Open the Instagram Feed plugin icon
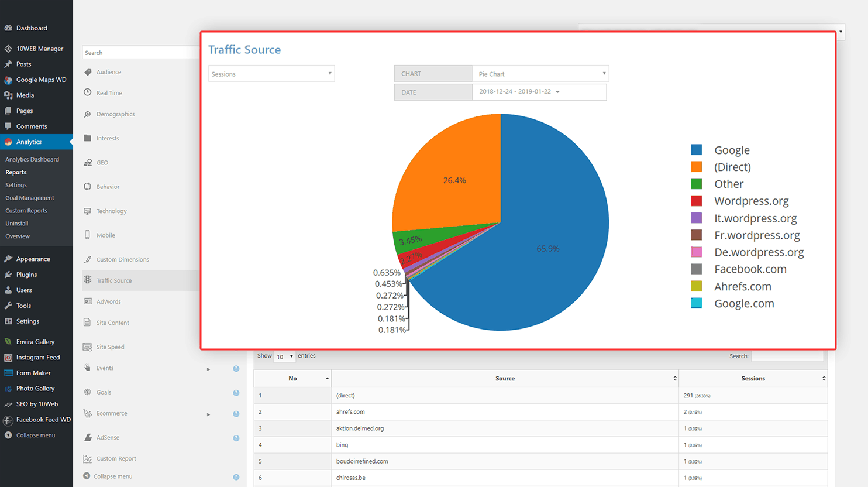The image size is (868, 487). (x=9, y=357)
